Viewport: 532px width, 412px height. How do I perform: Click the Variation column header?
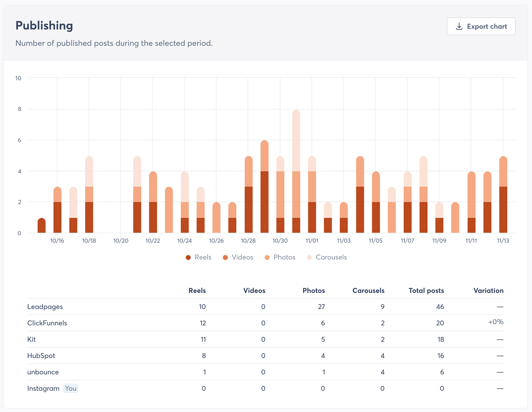488,291
